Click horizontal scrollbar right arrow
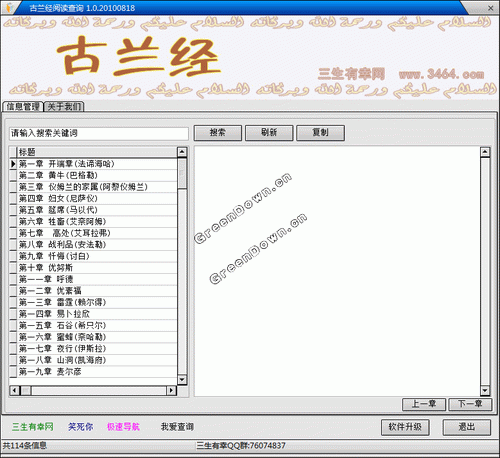Viewport: 500px width, 458px height. tap(171, 390)
